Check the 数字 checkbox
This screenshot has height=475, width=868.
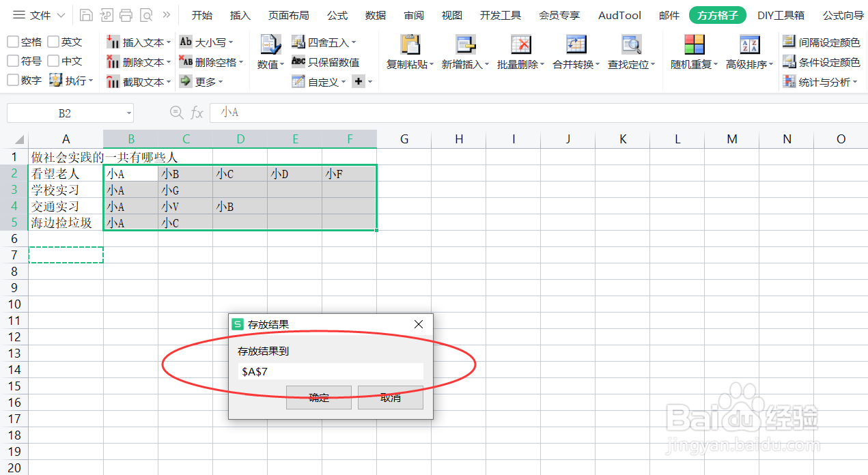13,81
